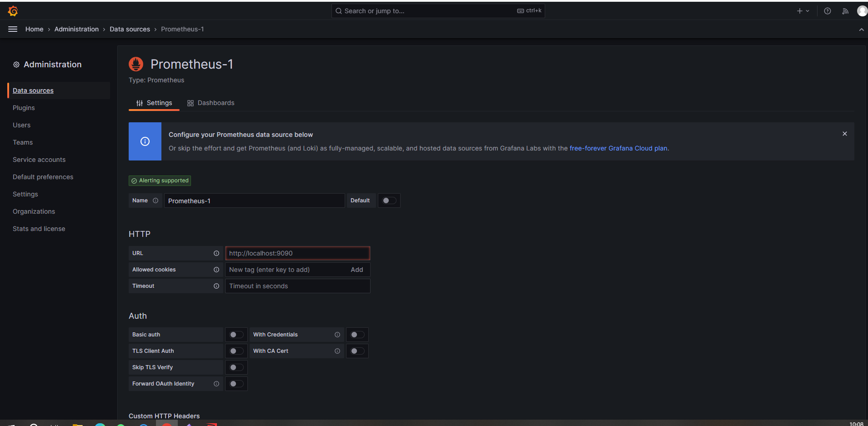868x426 pixels.
Task: Click the Prometheus flame logo
Action: (x=136, y=64)
